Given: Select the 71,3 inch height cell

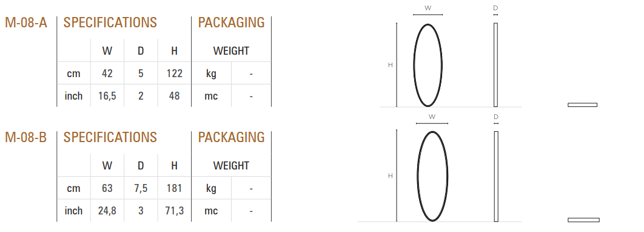Looking at the screenshot, I should [174, 211].
